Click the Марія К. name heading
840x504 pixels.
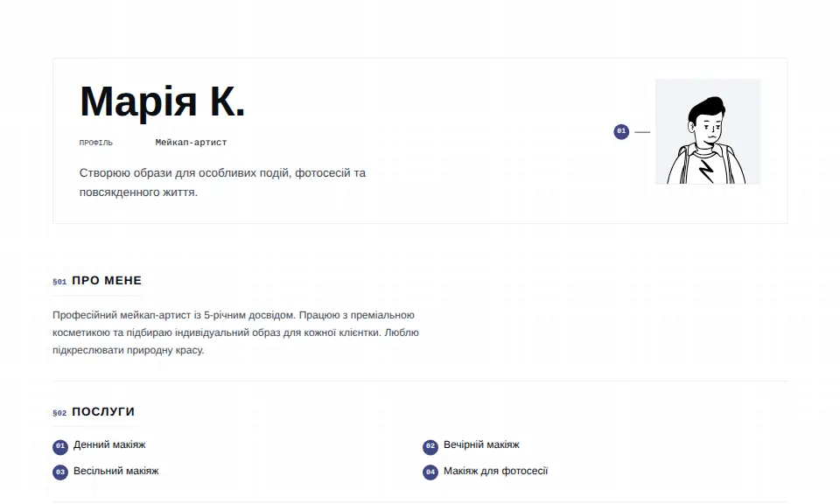tap(163, 101)
